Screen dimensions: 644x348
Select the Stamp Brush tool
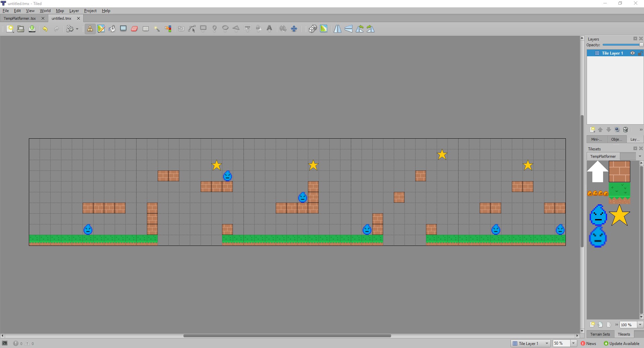(90, 29)
